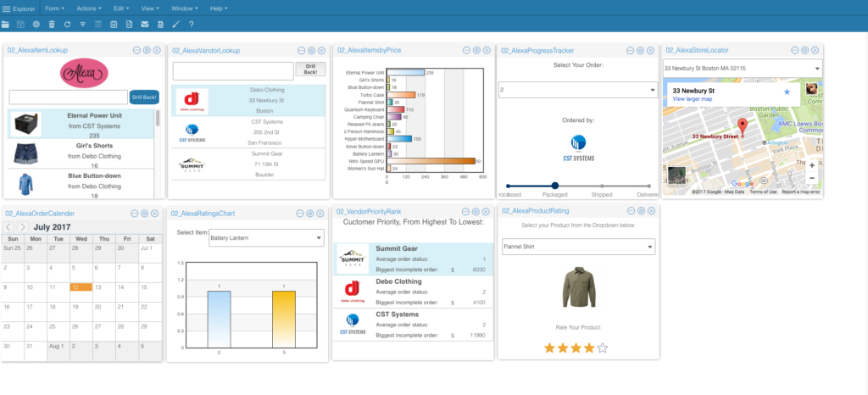The image size is (868, 395).
Task: Open the map Terms of Use link
Action: pos(764,192)
